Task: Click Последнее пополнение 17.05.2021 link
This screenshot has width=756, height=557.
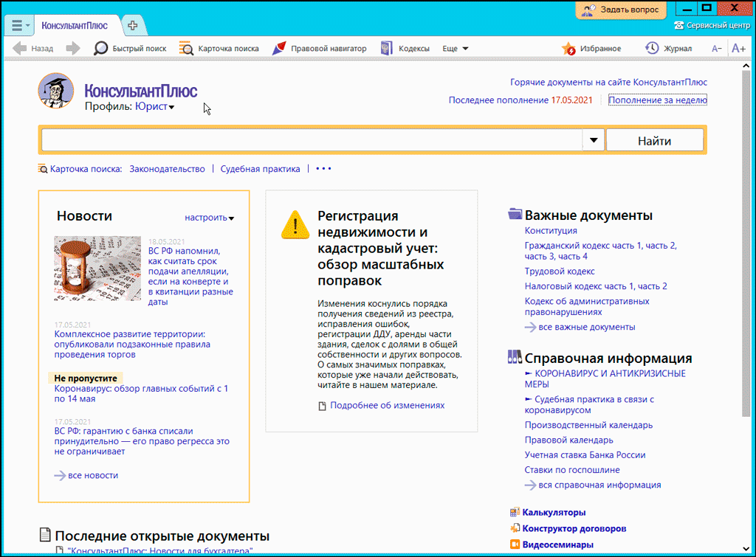Action: tap(520, 100)
